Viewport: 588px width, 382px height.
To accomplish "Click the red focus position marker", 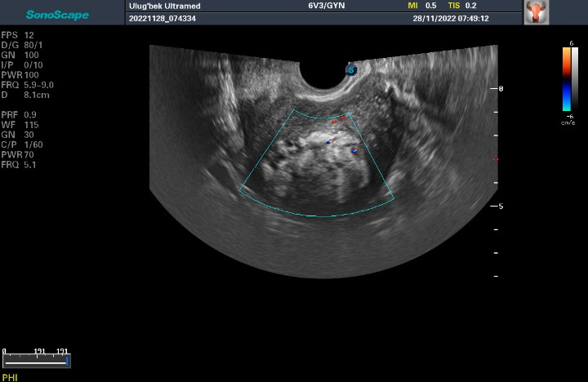I will point(496,159).
